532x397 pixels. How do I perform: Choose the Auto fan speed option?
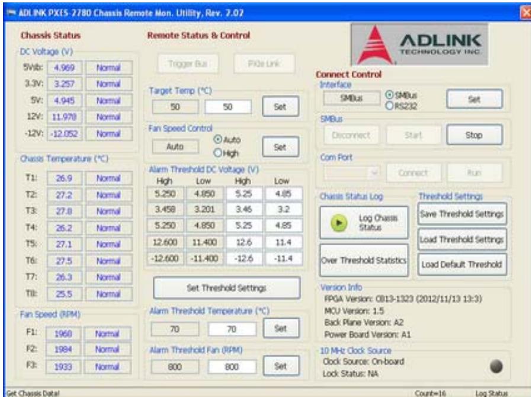click(217, 139)
